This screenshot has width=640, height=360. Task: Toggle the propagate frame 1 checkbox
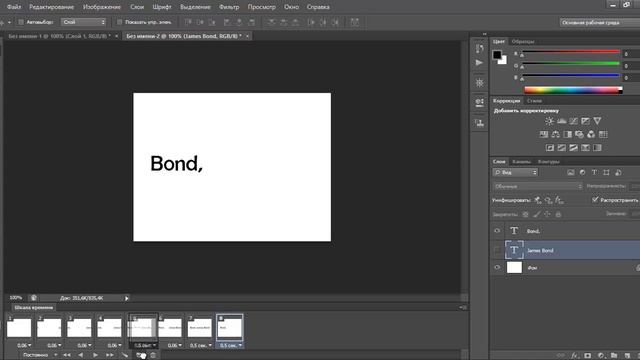pos(595,200)
